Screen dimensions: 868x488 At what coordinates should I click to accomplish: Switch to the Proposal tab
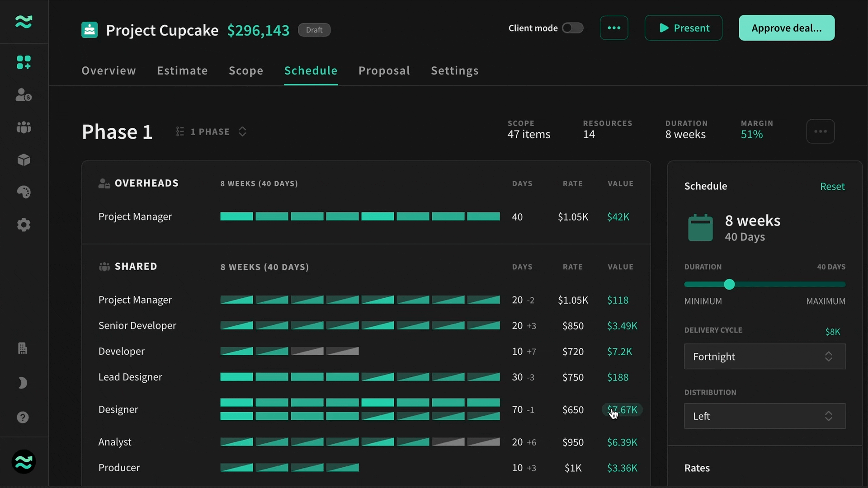click(384, 70)
